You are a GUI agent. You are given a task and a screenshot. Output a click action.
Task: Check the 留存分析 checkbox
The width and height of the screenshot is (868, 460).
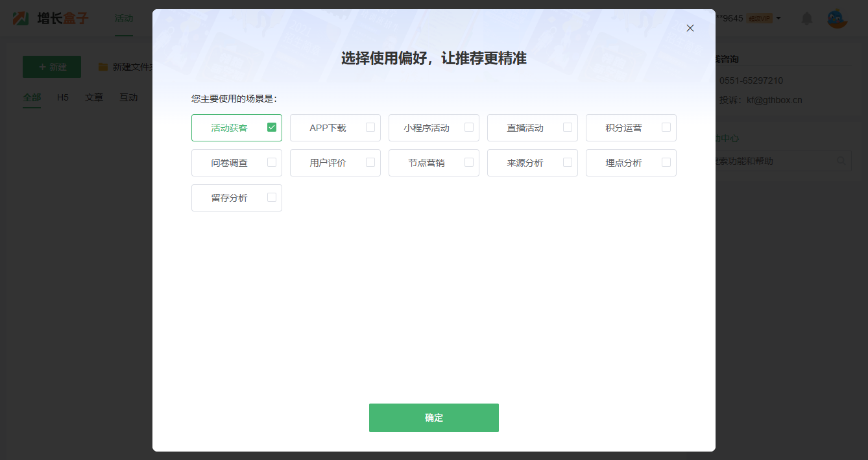pyautogui.click(x=272, y=198)
